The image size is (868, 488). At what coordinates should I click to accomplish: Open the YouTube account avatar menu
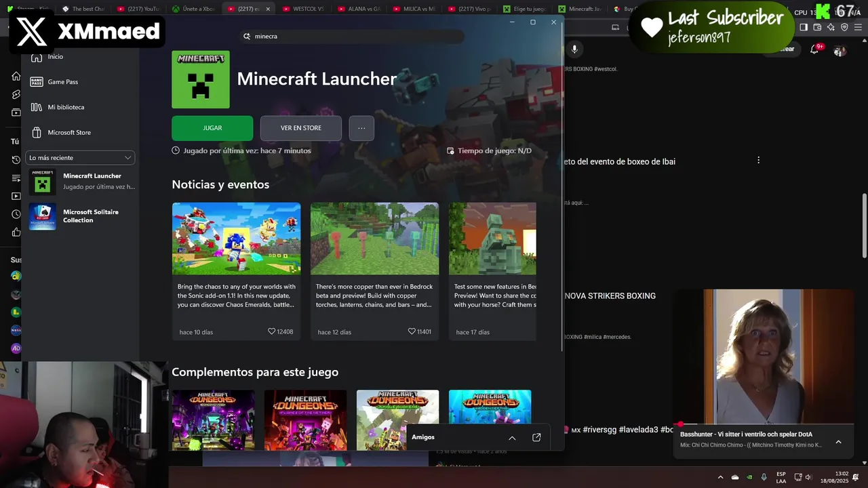point(840,51)
